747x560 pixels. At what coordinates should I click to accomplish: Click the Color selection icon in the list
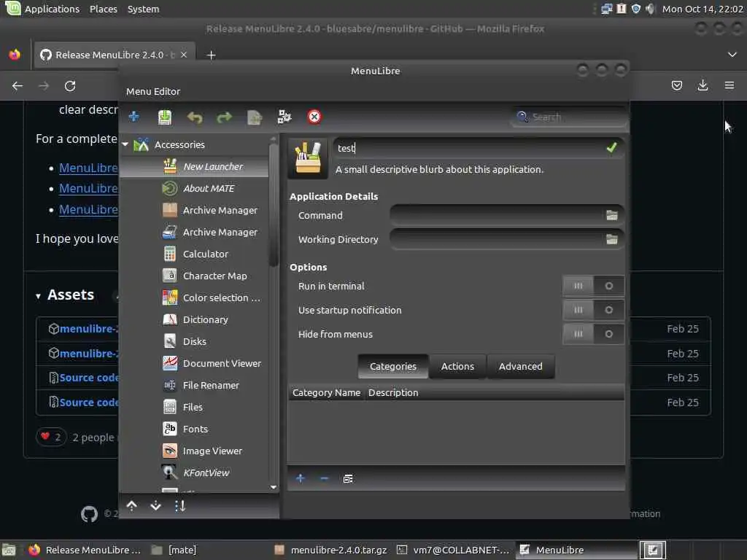click(169, 297)
